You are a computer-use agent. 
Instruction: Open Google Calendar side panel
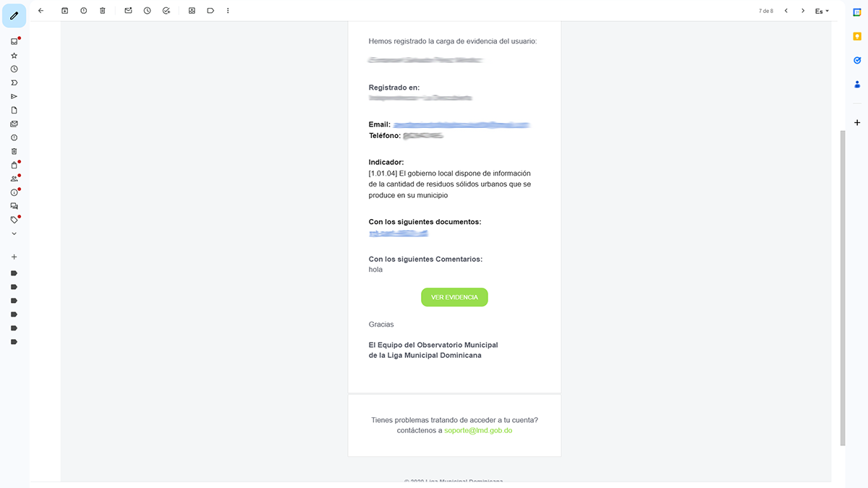coord(857,12)
